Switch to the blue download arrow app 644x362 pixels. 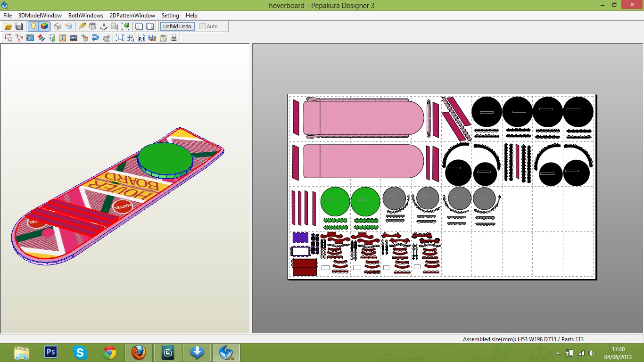click(197, 353)
